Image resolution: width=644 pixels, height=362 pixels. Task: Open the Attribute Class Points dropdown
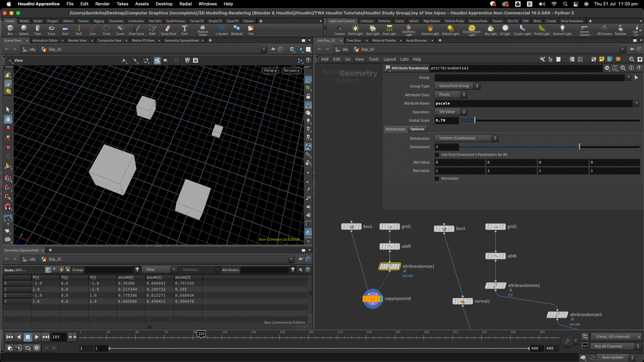click(x=451, y=95)
